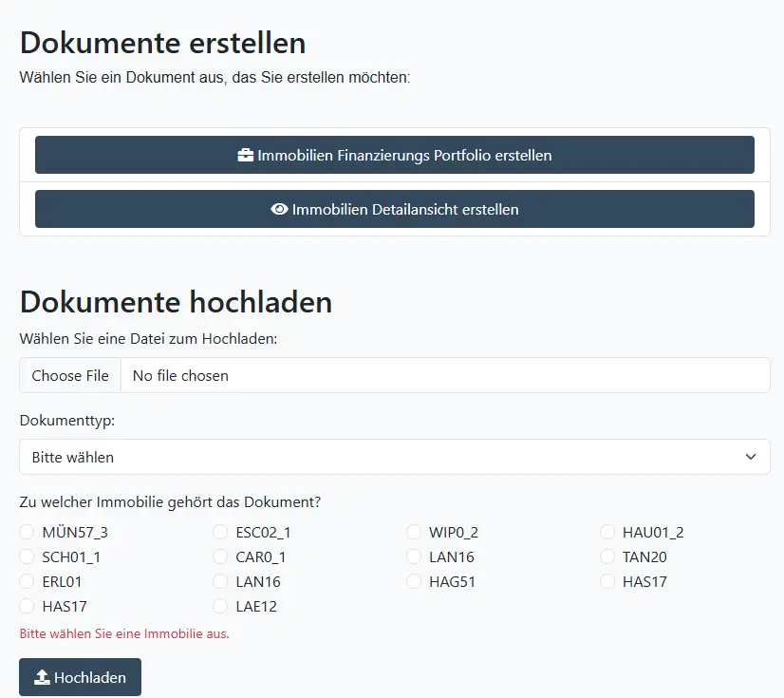Select the HAS17 radio button in the first column
The height and width of the screenshot is (698, 784).
[x=27, y=606]
